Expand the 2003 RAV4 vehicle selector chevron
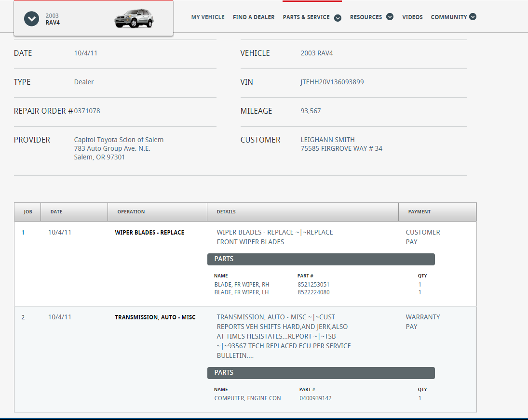Image resolution: width=528 pixels, height=420 pixels. (x=31, y=19)
